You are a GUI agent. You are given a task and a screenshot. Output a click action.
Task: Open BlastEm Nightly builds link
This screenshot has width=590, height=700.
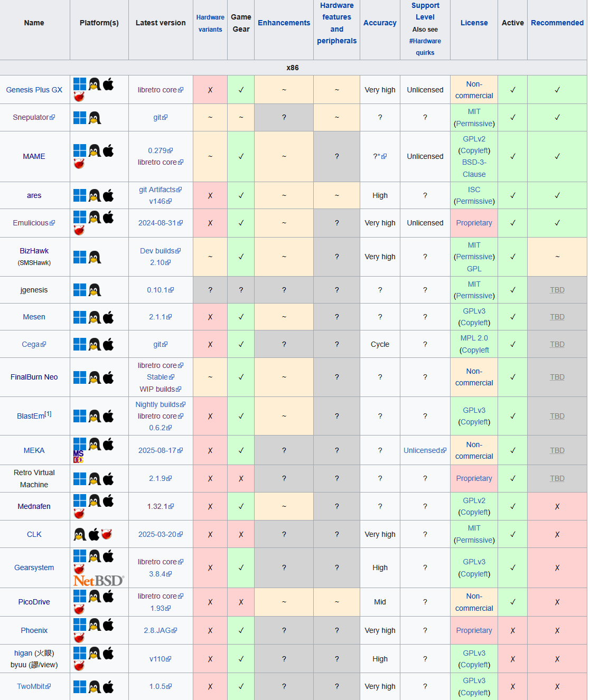[x=161, y=404]
